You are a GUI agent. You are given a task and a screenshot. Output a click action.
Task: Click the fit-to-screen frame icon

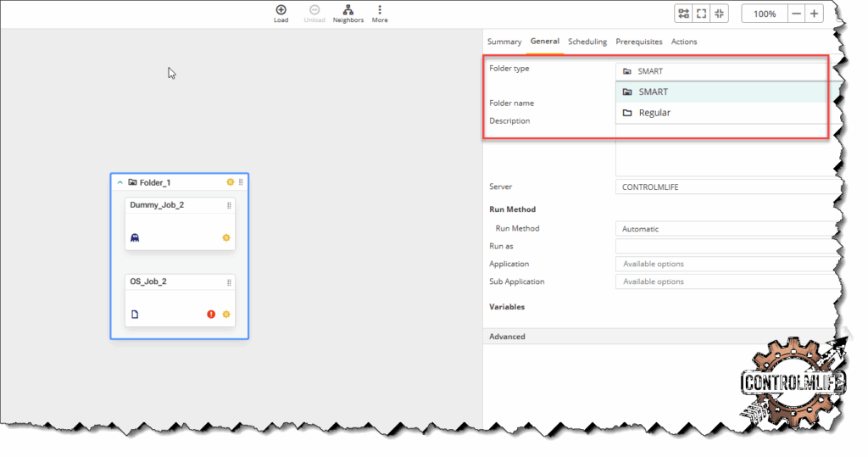click(x=701, y=14)
